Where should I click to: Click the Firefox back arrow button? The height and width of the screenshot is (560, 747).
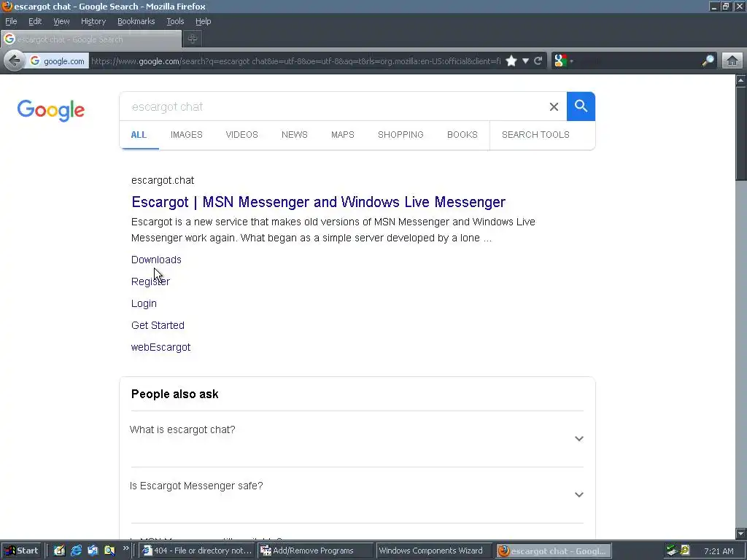pyautogui.click(x=15, y=61)
